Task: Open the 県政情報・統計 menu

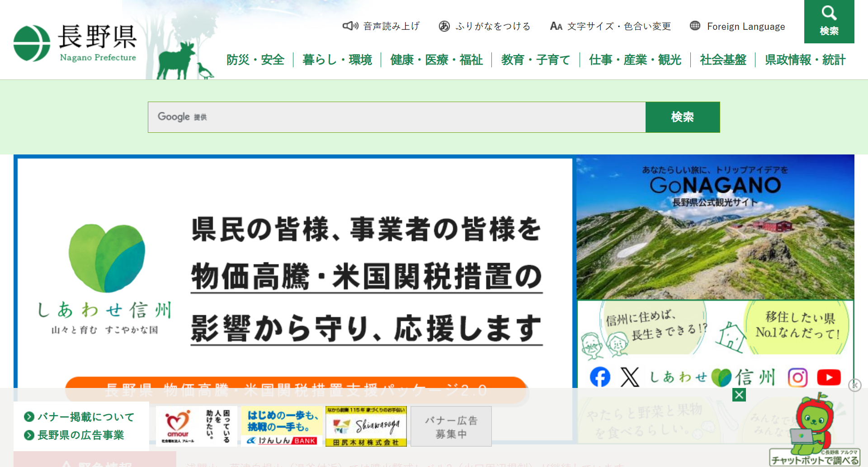Action: 805,60
